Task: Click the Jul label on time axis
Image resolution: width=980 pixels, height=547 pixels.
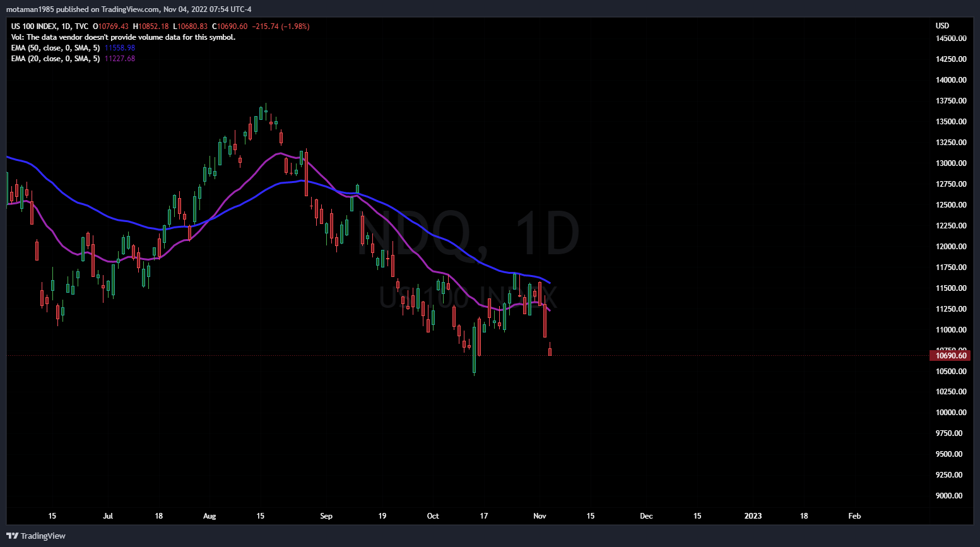Action: pos(108,516)
